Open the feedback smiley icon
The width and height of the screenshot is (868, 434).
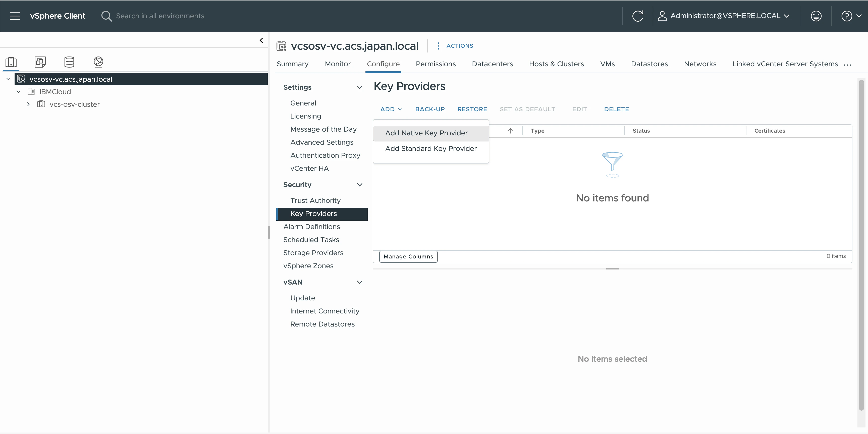(x=816, y=16)
